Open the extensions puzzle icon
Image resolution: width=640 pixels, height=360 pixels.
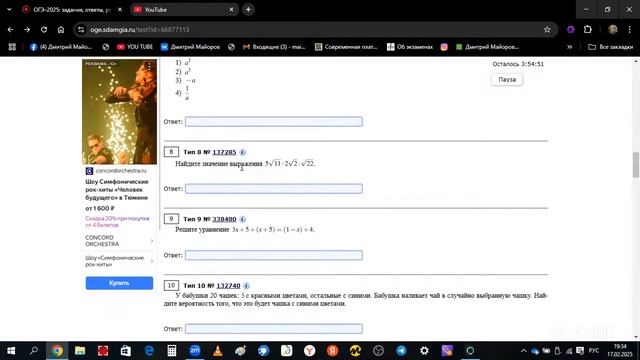588,29
